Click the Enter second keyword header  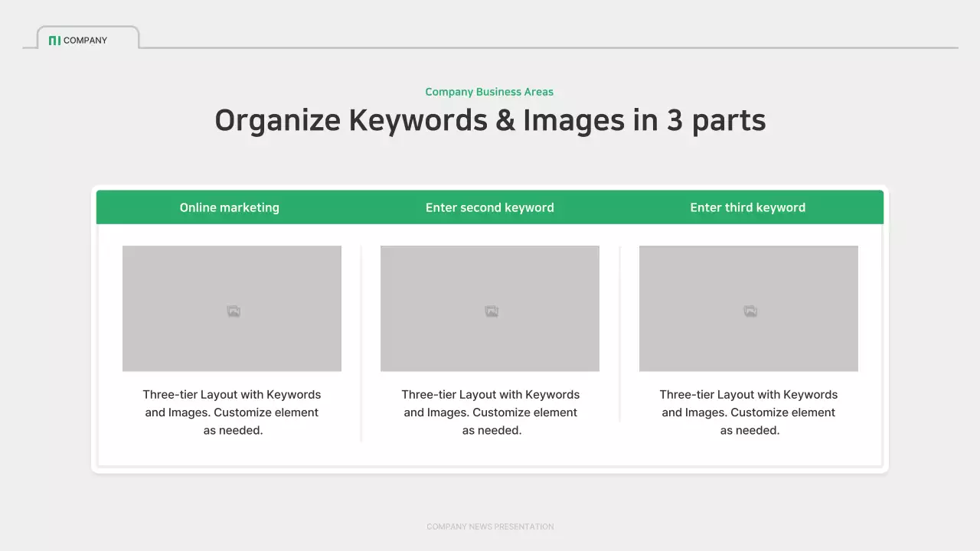[x=490, y=207]
